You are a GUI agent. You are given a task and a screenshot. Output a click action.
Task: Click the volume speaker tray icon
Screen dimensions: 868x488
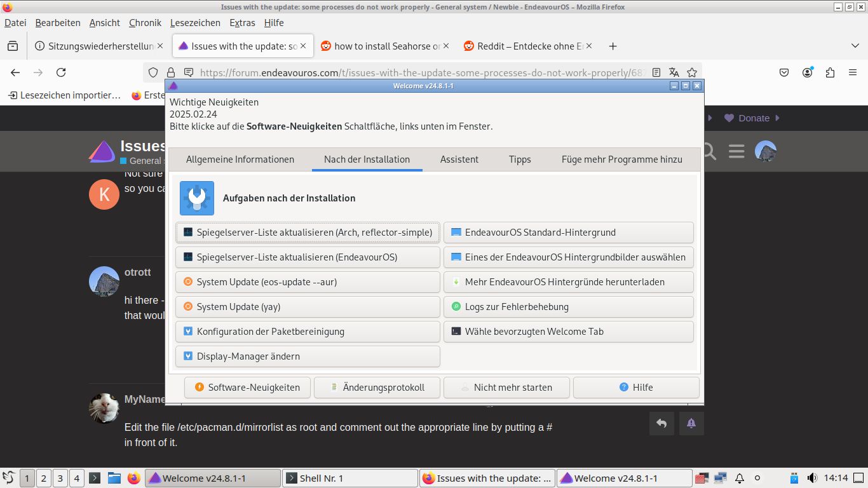(811, 478)
